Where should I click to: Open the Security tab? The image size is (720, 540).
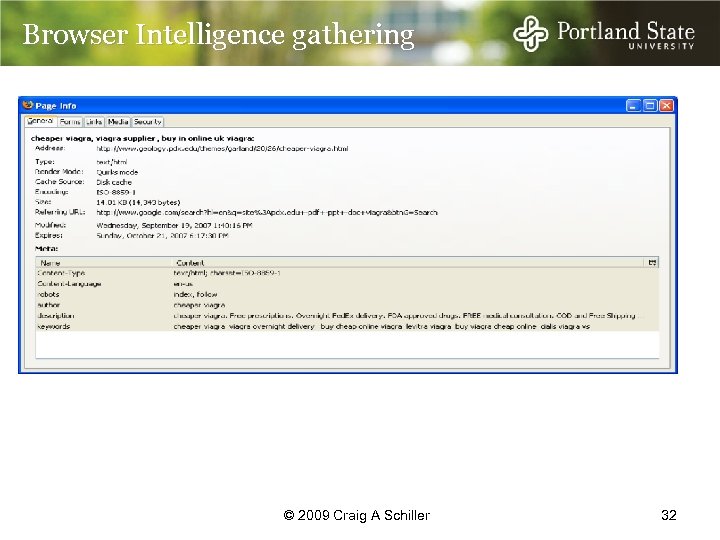(x=147, y=122)
